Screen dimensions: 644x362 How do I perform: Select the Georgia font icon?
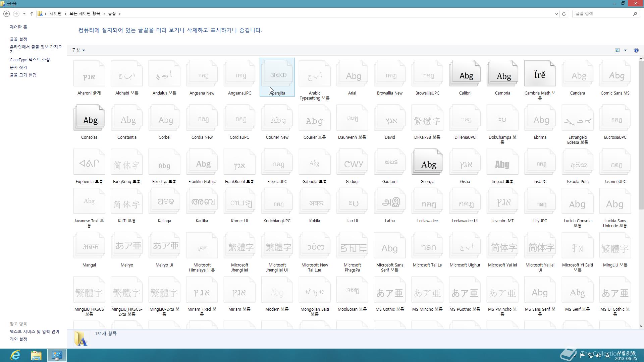tap(427, 162)
